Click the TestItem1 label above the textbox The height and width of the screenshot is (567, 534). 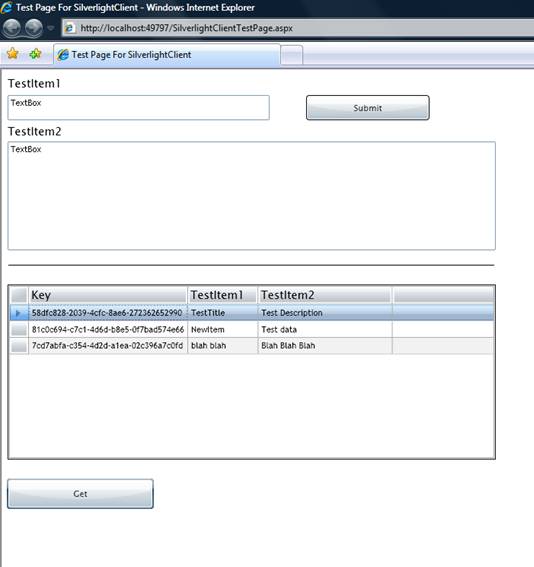click(x=34, y=84)
